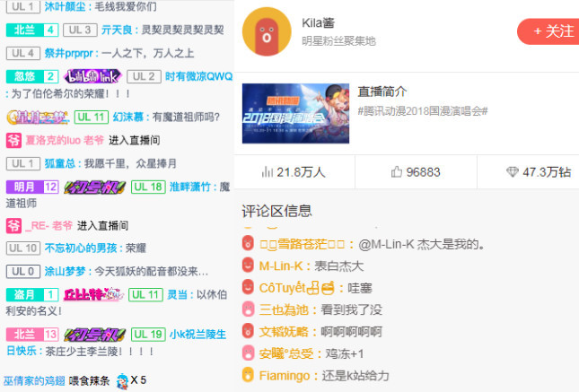Click the diamond icon beside 47.3万钻
The width and height of the screenshot is (579, 392).
point(513,172)
